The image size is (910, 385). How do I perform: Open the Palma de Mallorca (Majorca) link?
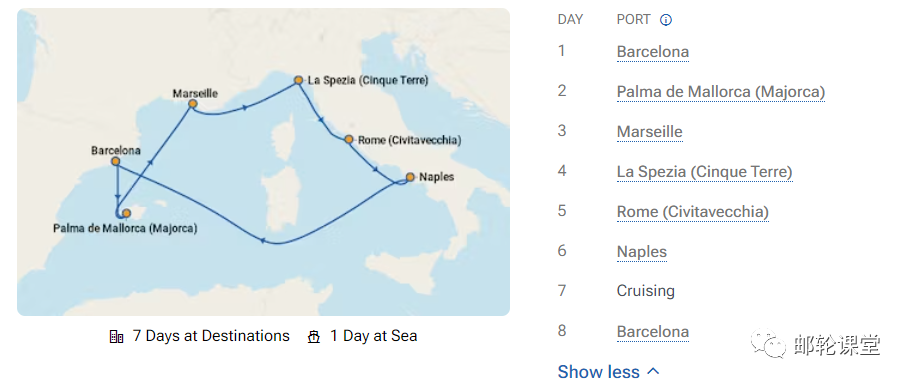pyautogui.click(x=721, y=92)
